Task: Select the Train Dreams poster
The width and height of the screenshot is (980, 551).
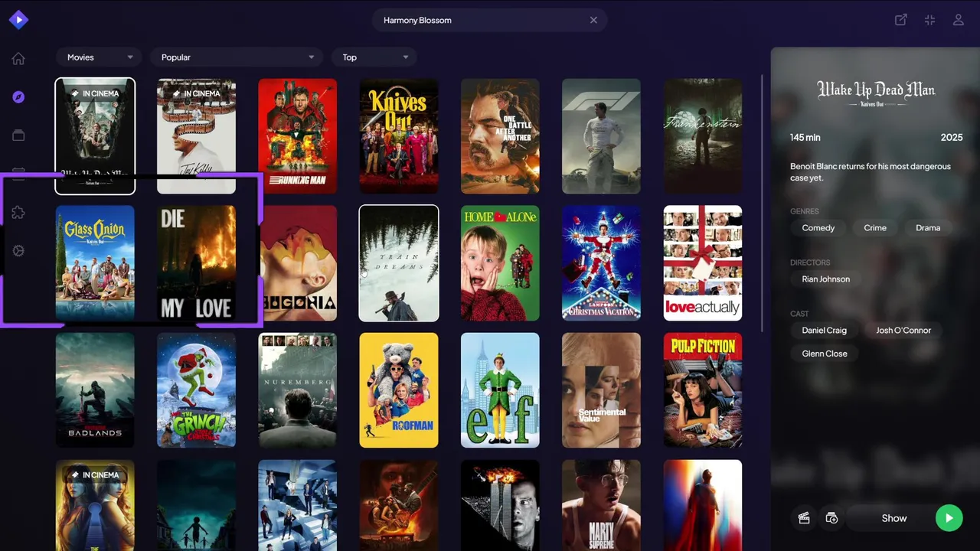Action: click(399, 262)
